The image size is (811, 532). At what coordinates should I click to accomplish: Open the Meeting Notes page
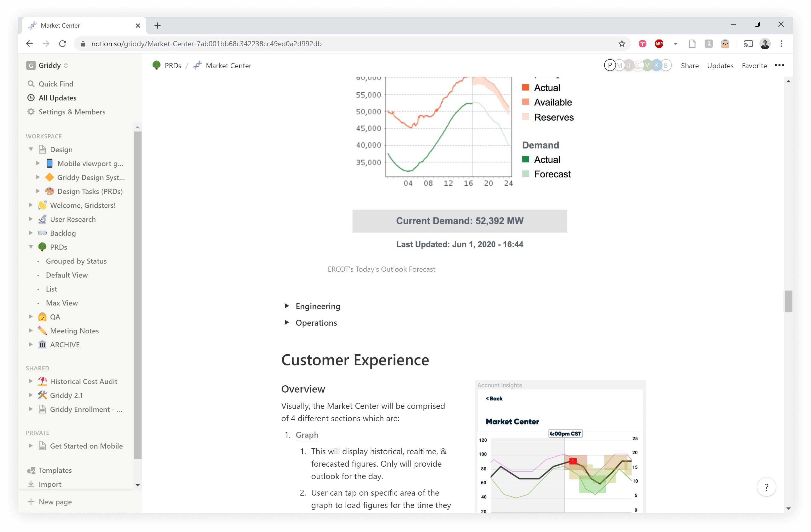pyautogui.click(x=74, y=331)
